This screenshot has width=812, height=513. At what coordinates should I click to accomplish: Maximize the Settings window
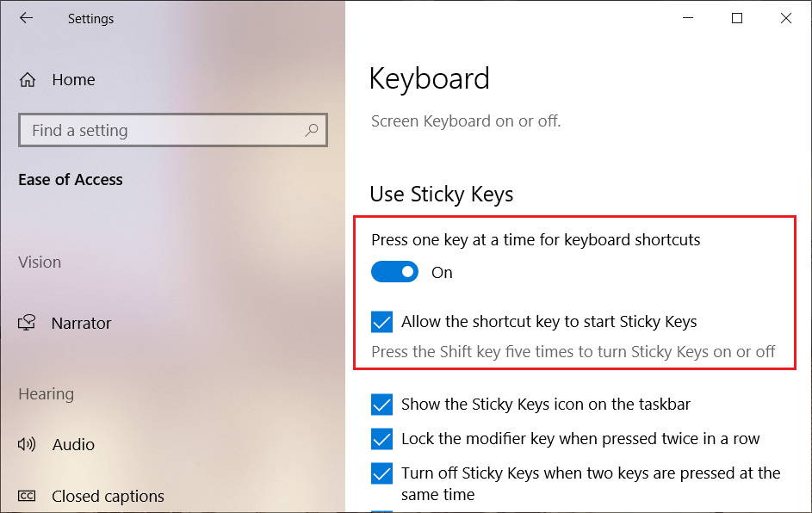(737, 18)
